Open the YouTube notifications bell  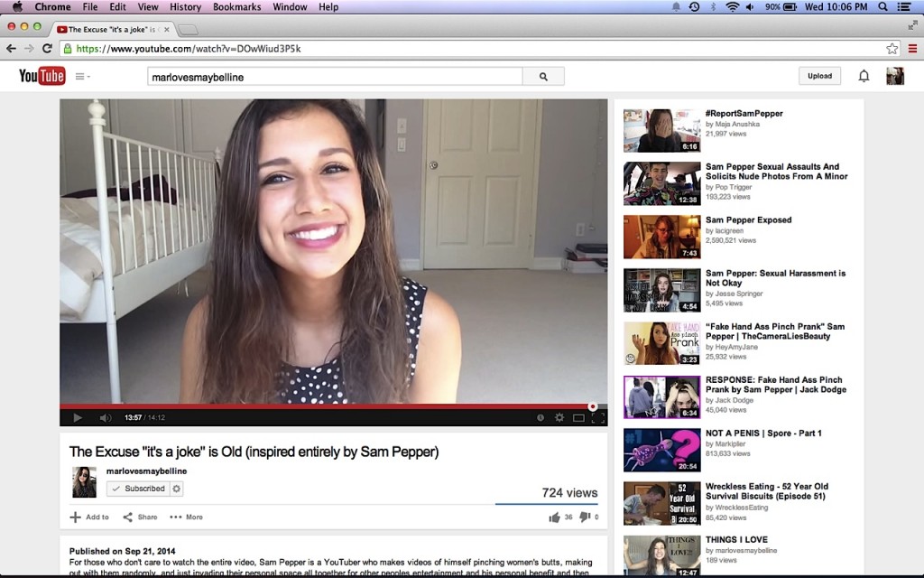point(864,76)
